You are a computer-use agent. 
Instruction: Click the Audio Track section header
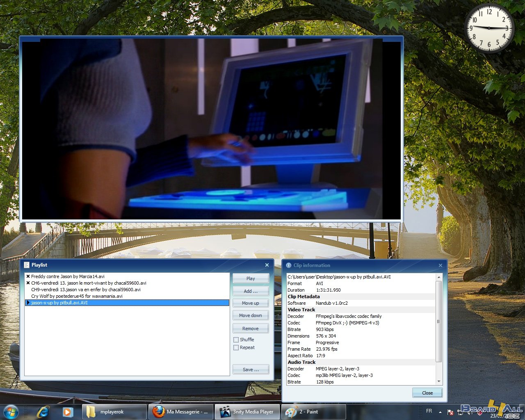[x=301, y=362]
